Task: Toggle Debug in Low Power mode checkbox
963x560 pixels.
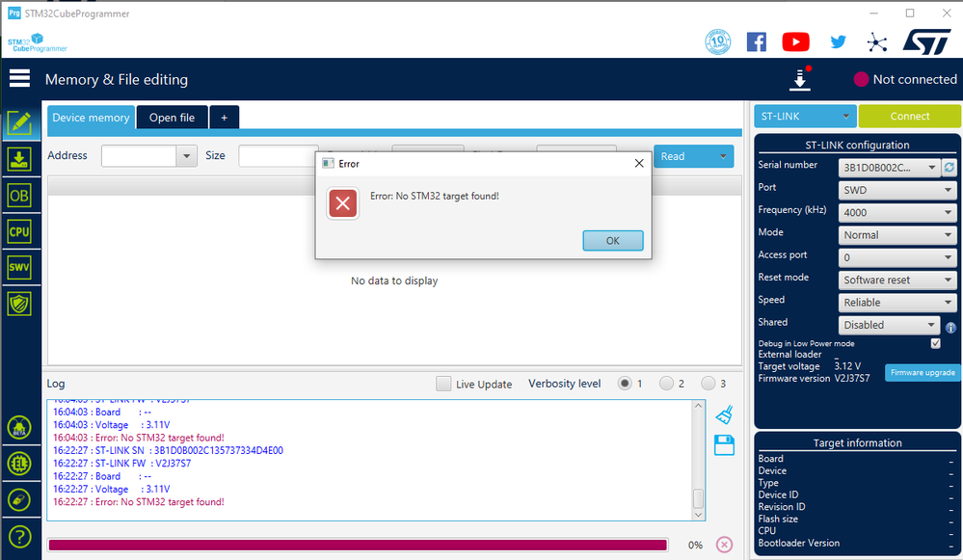Action: pyautogui.click(x=935, y=343)
